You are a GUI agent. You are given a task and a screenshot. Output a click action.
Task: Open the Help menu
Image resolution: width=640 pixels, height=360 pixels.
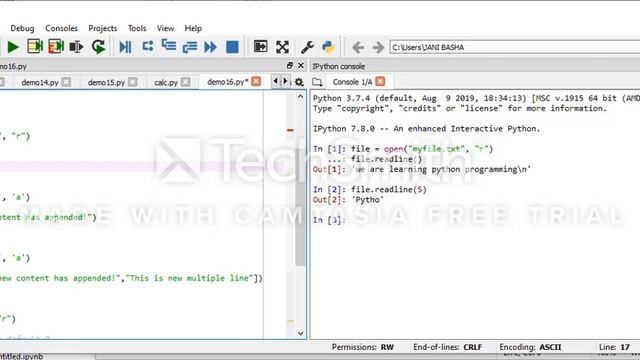click(x=193, y=28)
